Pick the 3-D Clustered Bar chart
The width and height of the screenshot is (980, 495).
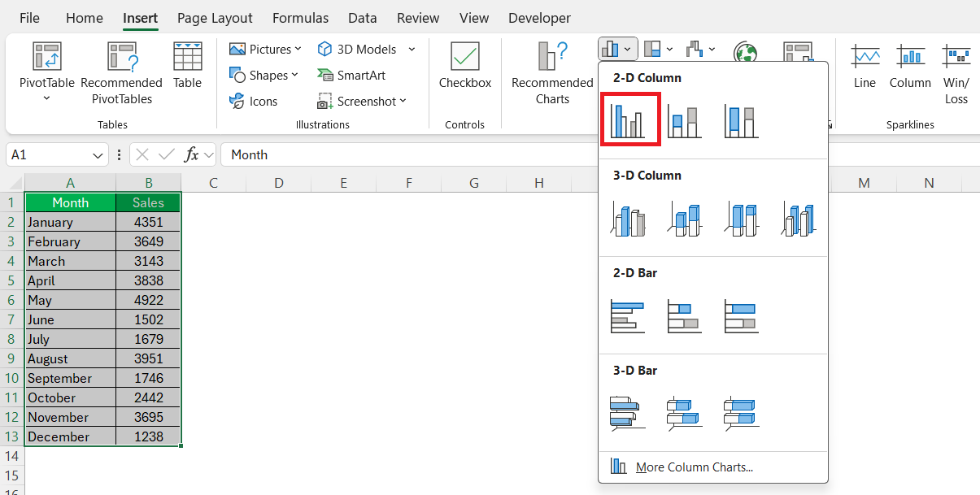[628, 413]
